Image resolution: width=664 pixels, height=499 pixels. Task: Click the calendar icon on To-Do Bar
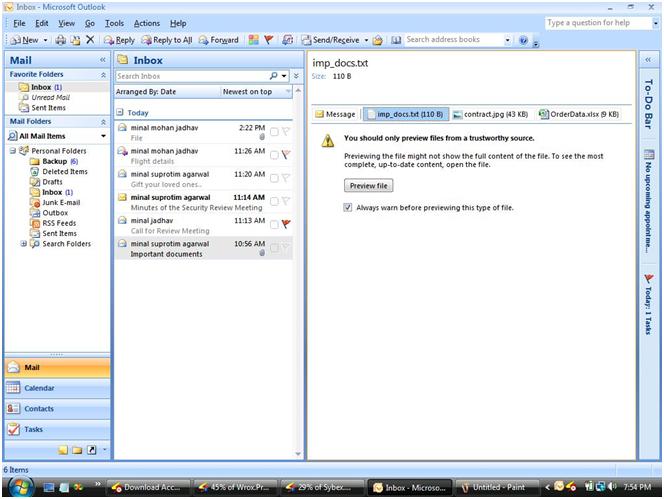[648, 155]
